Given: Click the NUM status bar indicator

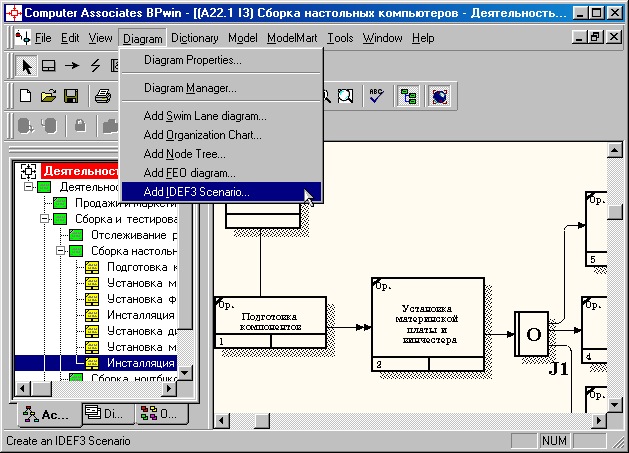Looking at the screenshot, I should tap(554, 441).
